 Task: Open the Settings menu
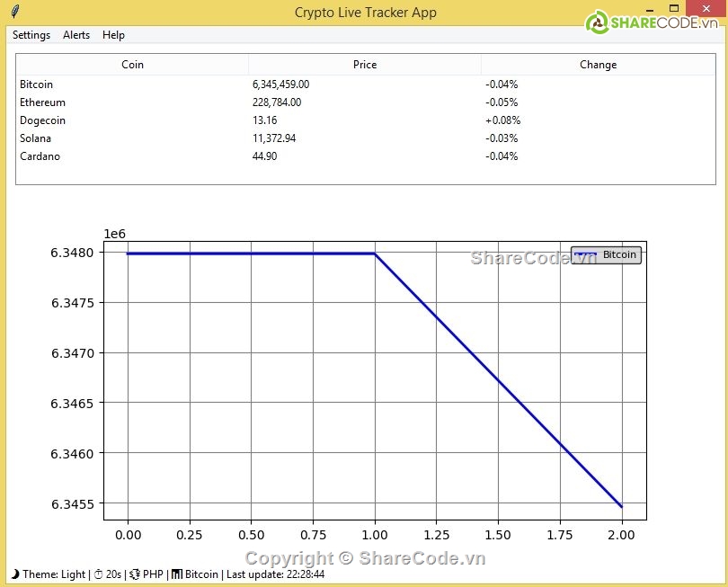point(31,35)
